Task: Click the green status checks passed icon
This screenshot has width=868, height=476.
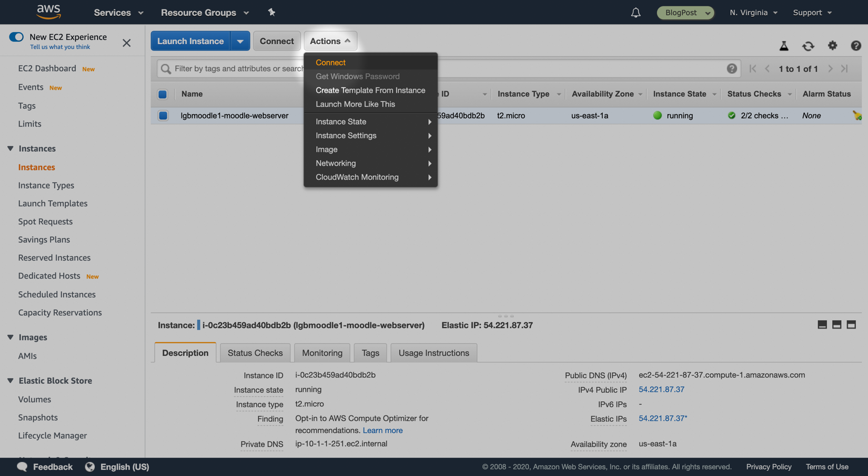Action: (732, 115)
